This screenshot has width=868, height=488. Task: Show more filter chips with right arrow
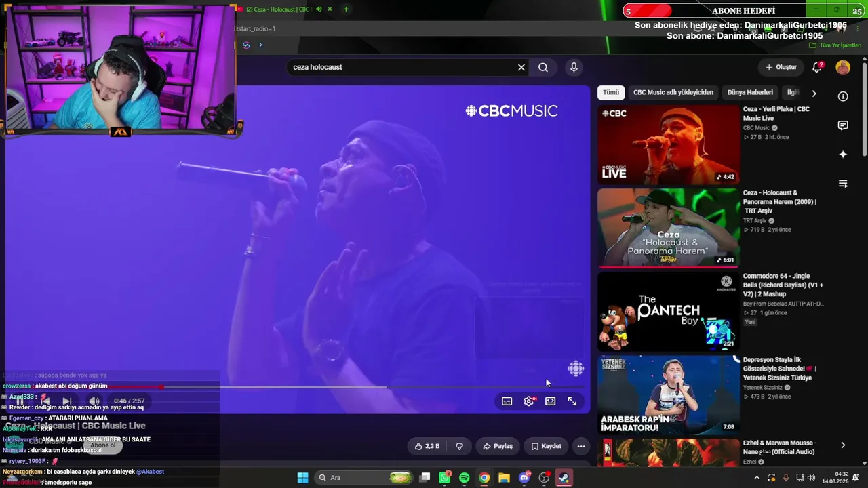pyautogui.click(x=814, y=93)
